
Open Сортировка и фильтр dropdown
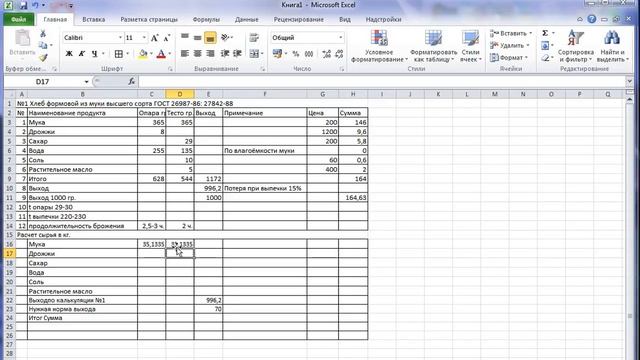576,47
